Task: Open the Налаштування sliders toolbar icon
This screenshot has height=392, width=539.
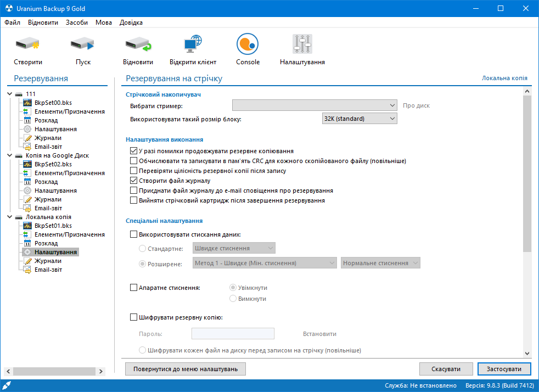Action: coord(302,44)
